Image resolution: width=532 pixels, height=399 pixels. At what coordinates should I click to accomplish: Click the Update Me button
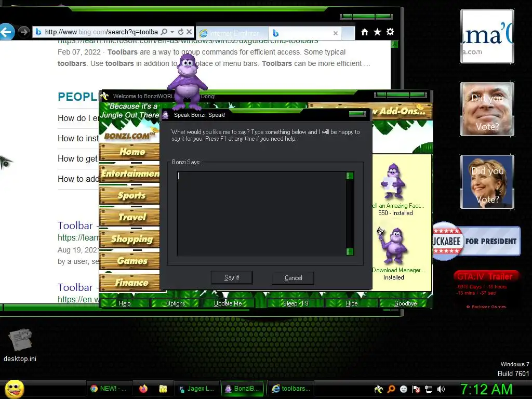228,303
